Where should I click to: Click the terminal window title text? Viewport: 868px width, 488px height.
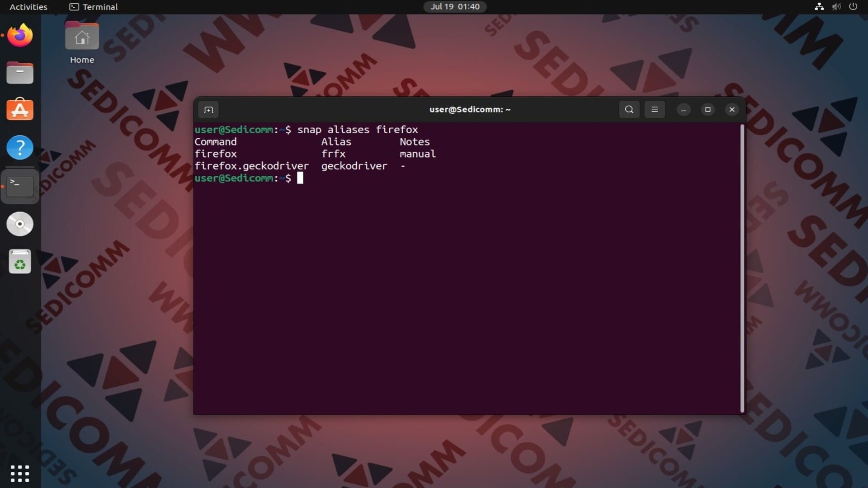470,109
